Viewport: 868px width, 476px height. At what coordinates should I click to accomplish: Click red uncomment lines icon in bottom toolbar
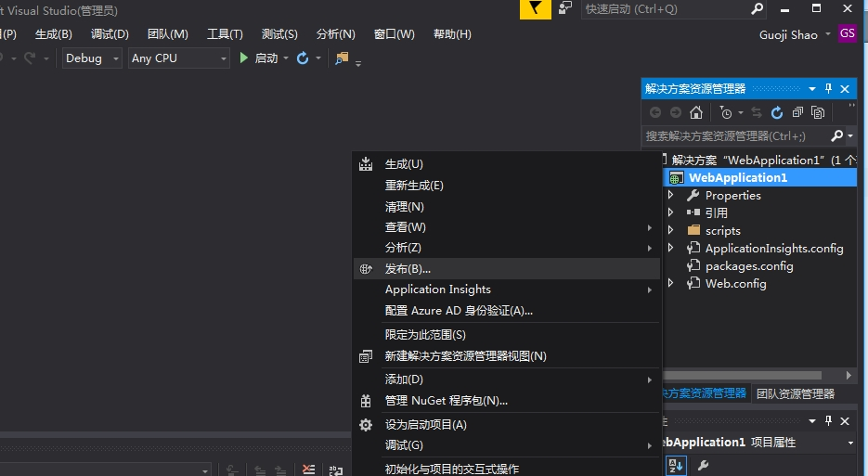[309, 470]
